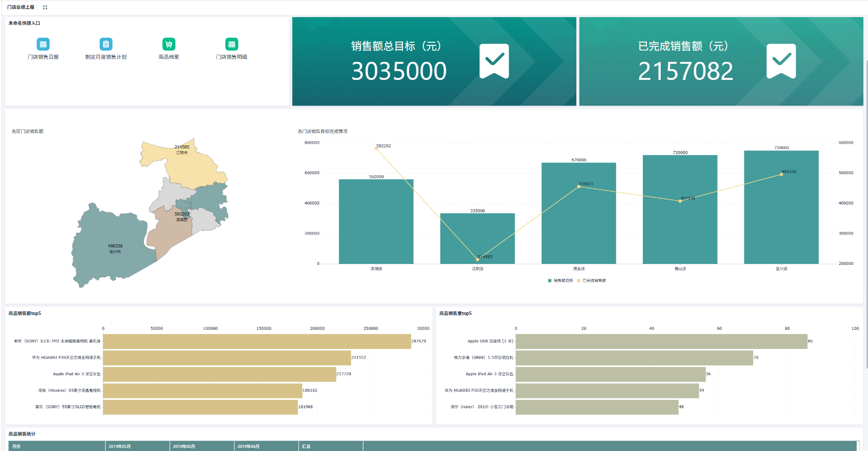The image size is (868, 451).
Task: Toggle the 销售额目标 legend series
Action: (x=560, y=280)
